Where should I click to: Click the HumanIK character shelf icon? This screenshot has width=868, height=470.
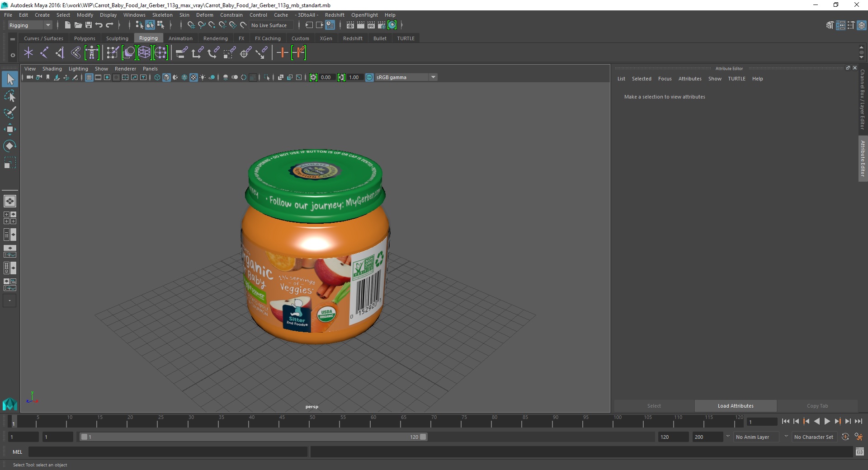(92, 53)
